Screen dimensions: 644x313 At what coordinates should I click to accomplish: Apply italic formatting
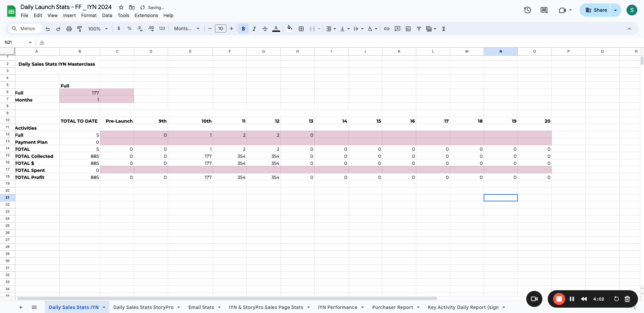click(254, 29)
